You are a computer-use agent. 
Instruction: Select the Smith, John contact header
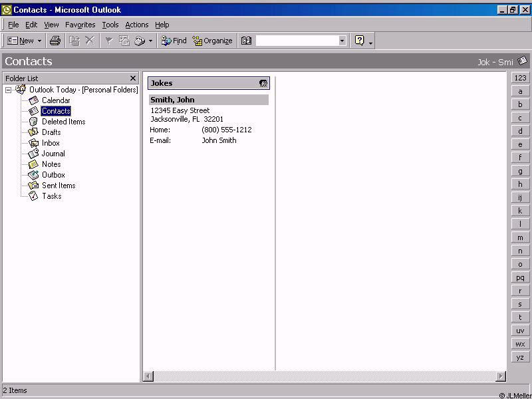click(x=209, y=100)
